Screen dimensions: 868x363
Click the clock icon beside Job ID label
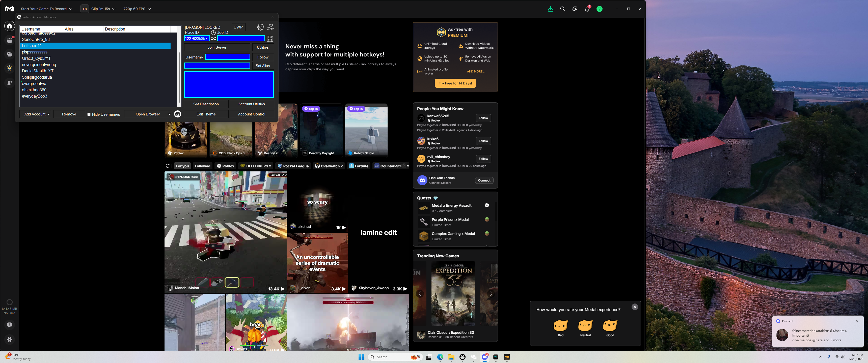click(x=213, y=33)
